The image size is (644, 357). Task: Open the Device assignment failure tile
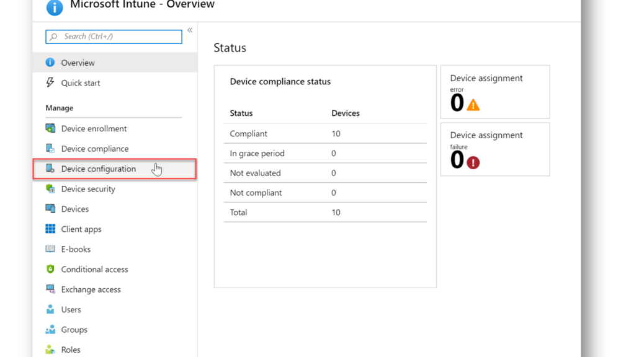pyautogui.click(x=495, y=149)
